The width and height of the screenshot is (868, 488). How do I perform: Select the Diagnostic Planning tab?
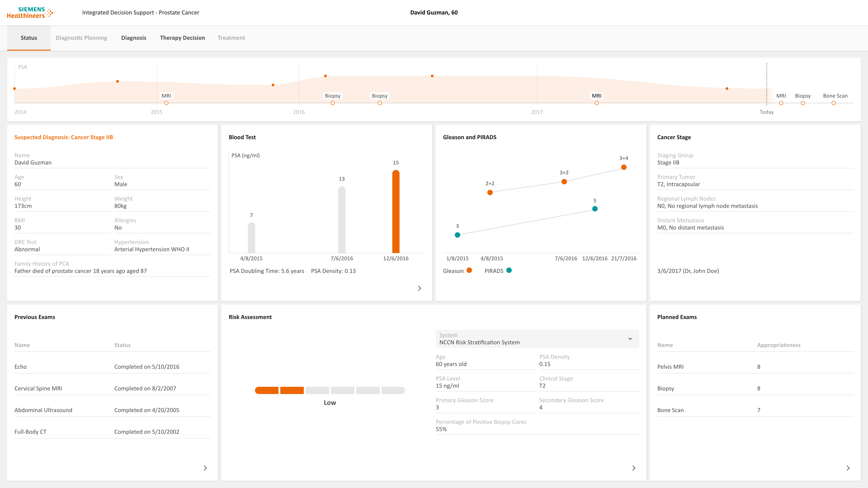[x=81, y=38]
